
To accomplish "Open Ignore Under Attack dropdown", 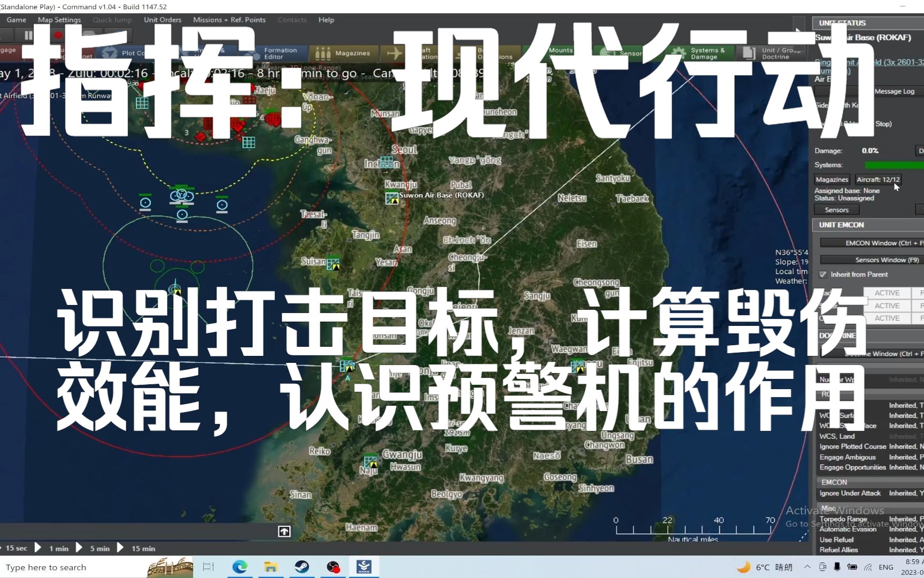I will point(906,493).
